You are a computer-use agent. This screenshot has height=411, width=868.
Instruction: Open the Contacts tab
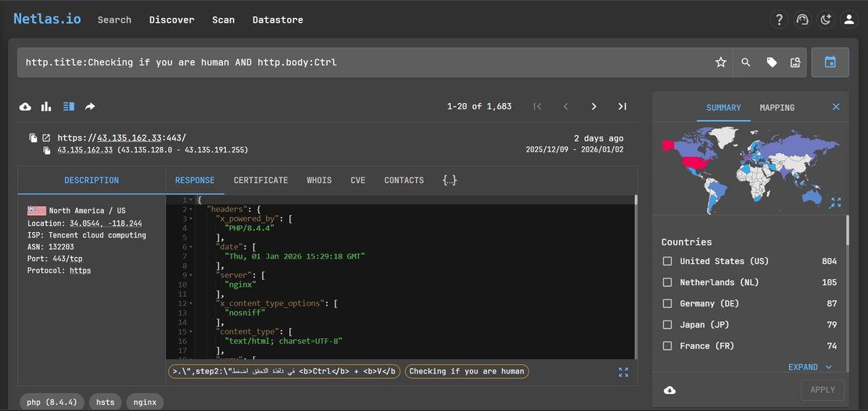pyautogui.click(x=404, y=180)
